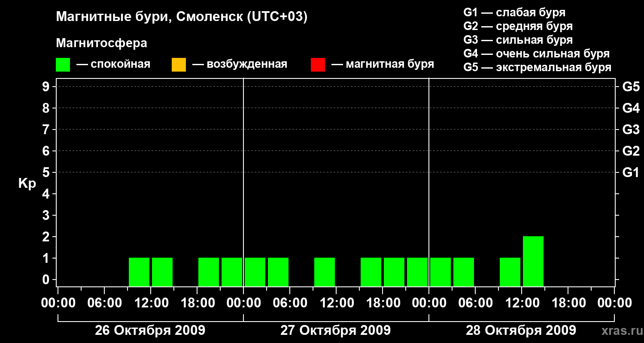Click the '06:00' time label above 26 Октября
Viewport: 644px width, 343px height.
[104, 303]
